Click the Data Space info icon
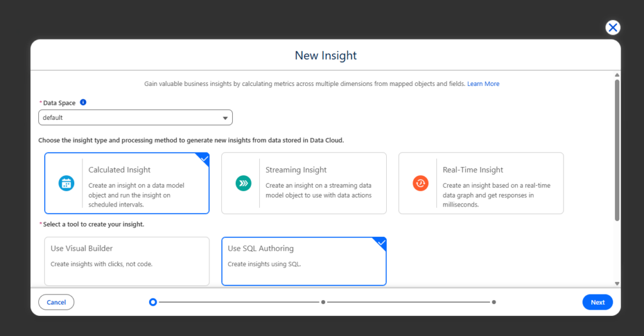This screenshot has height=336, width=644. tap(83, 102)
